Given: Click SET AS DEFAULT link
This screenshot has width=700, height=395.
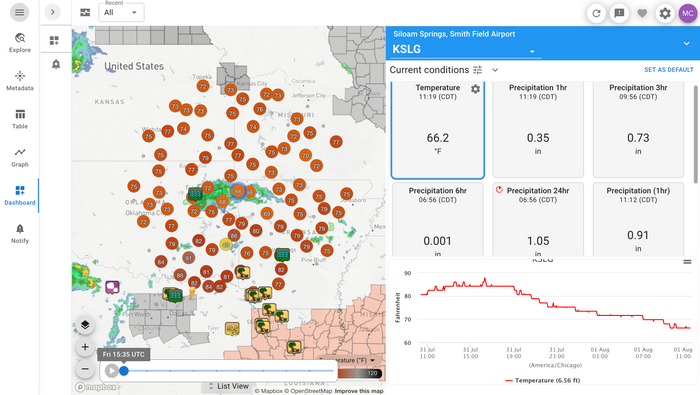Looking at the screenshot, I should 668,70.
